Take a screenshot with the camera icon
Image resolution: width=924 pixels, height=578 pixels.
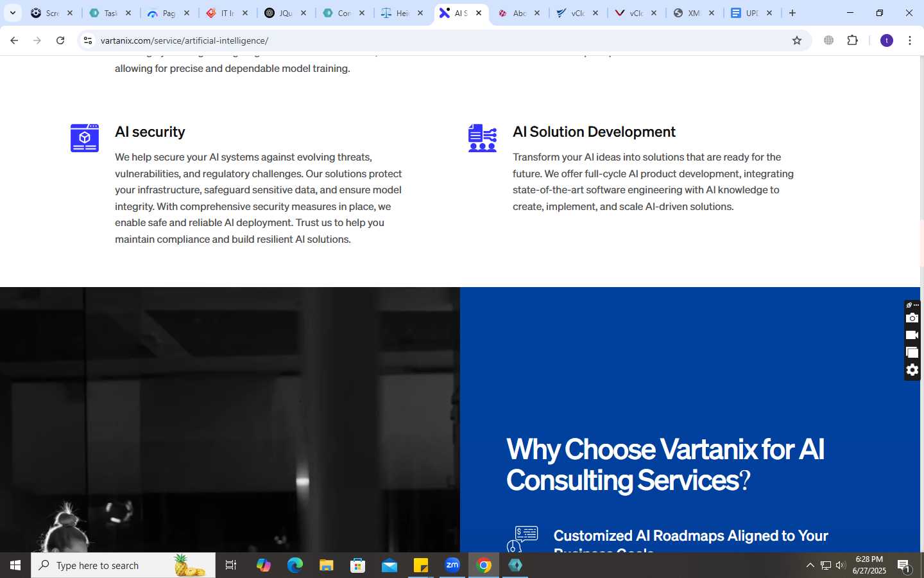pos(912,318)
